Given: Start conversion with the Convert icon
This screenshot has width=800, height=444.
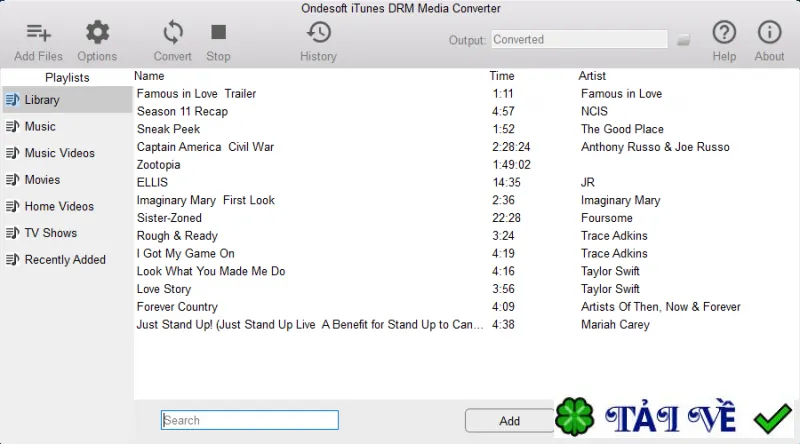Looking at the screenshot, I should [173, 33].
